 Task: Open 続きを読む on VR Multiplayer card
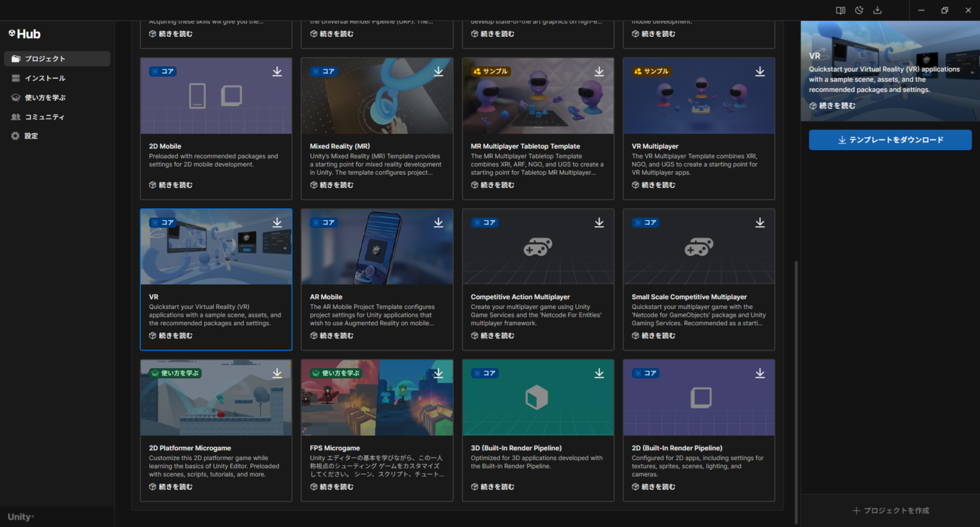[654, 185]
